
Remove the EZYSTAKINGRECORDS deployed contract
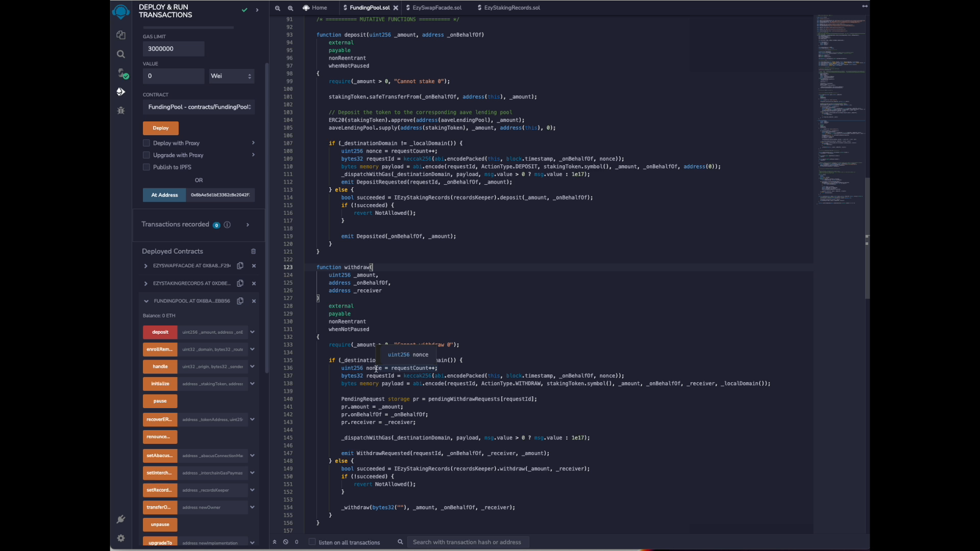254,283
